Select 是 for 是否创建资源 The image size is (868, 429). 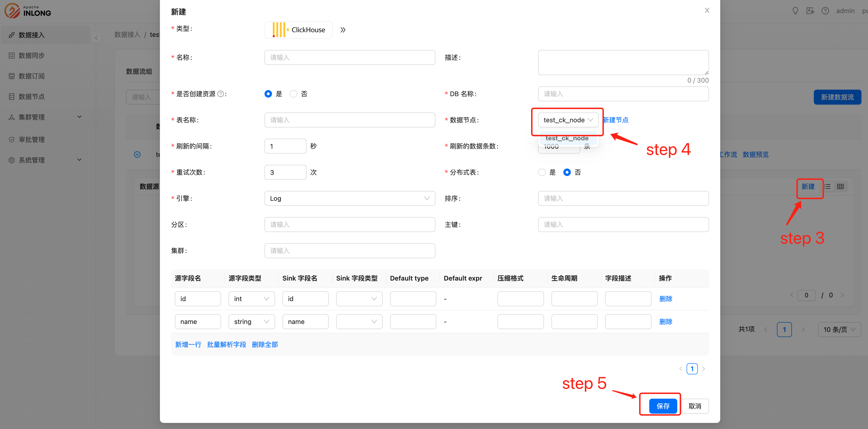pos(268,94)
